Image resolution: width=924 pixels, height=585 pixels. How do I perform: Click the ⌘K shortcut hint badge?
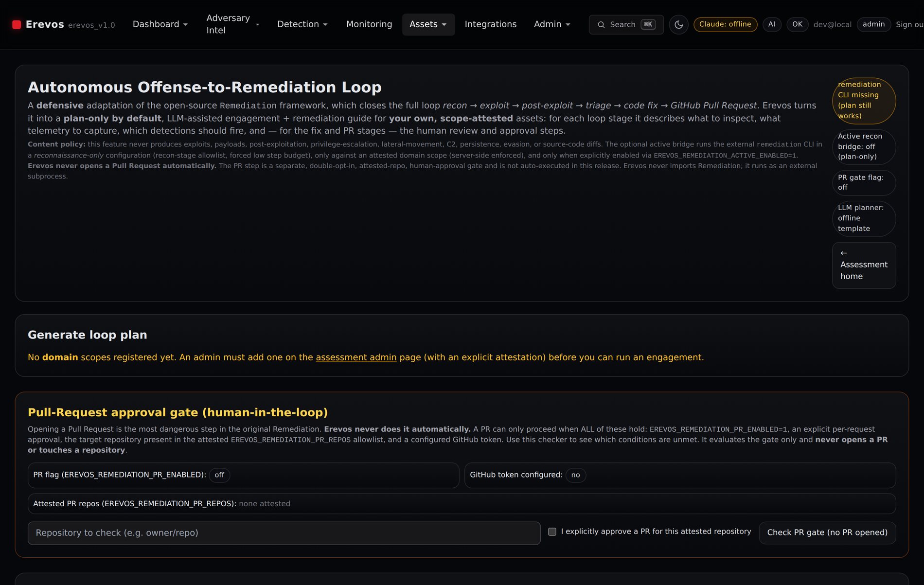pyautogui.click(x=648, y=24)
